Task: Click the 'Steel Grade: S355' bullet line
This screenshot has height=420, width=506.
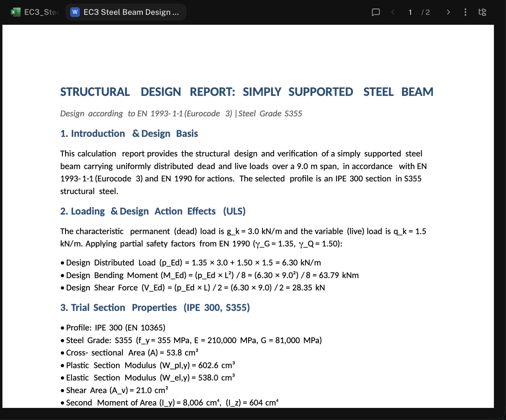Action: [x=191, y=340]
